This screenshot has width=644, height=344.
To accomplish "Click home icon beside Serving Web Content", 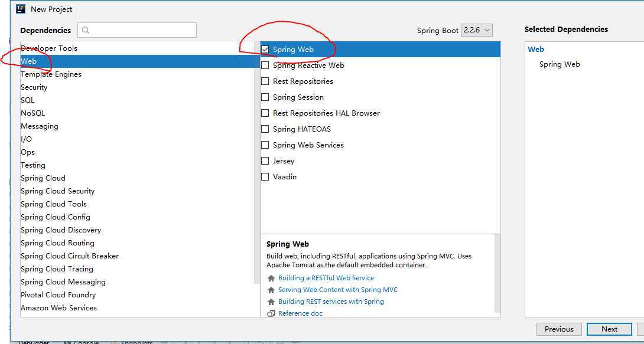I will [271, 290].
